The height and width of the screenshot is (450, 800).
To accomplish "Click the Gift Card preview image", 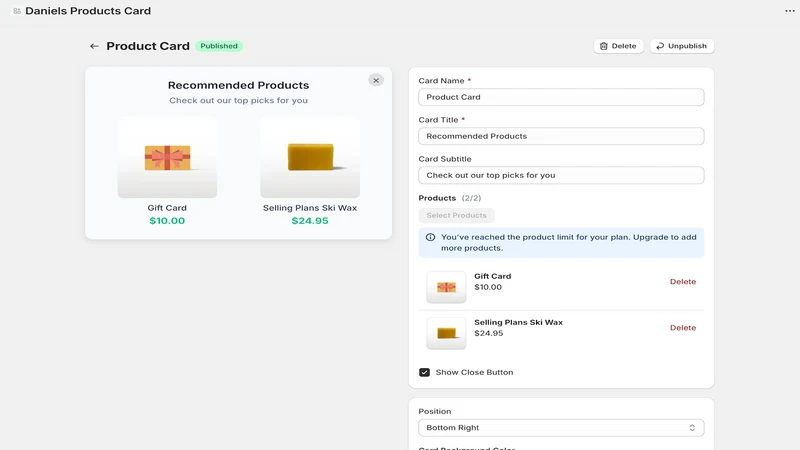I will tap(167, 158).
